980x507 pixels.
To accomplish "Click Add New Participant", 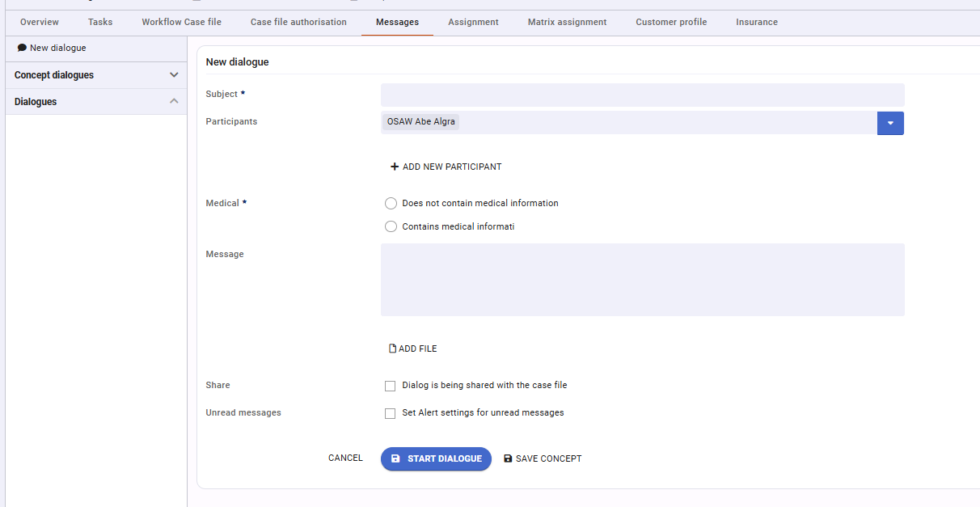I will point(446,167).
